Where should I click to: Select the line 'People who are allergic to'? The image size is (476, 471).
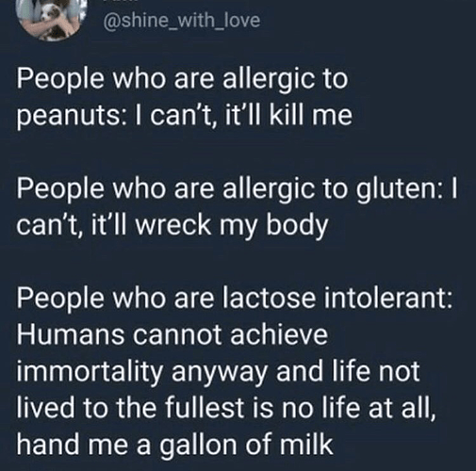pos(182,78)
